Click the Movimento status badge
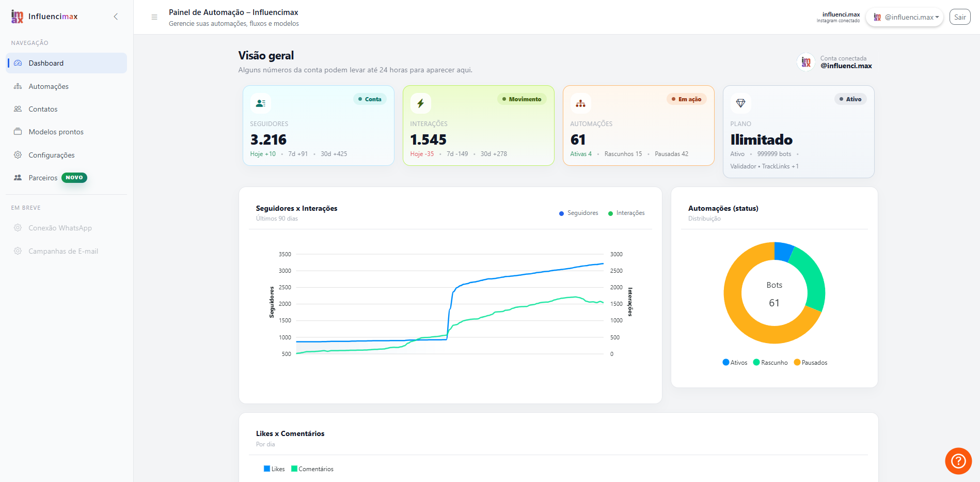The width and height of the screenshot is (980, 482). tap(522, 99)
